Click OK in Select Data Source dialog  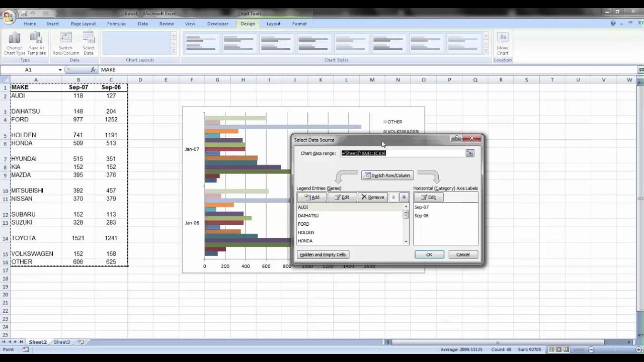429,254
